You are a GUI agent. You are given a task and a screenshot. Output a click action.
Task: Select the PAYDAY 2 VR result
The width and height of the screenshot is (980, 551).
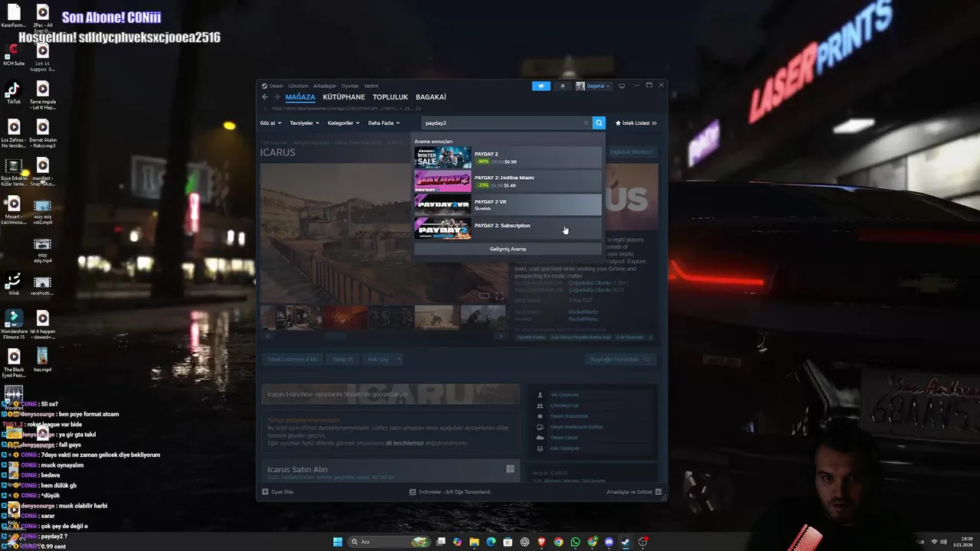tap(508, 205)
